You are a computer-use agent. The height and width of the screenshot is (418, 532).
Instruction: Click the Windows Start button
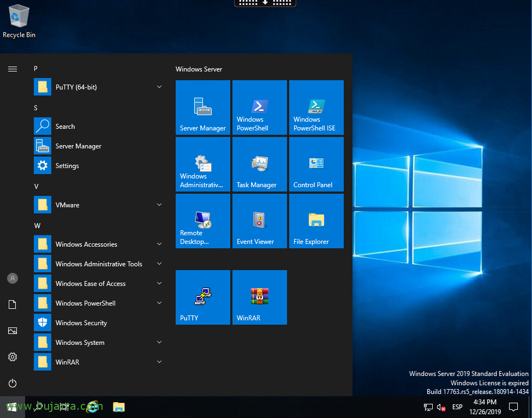coord(12,407)
